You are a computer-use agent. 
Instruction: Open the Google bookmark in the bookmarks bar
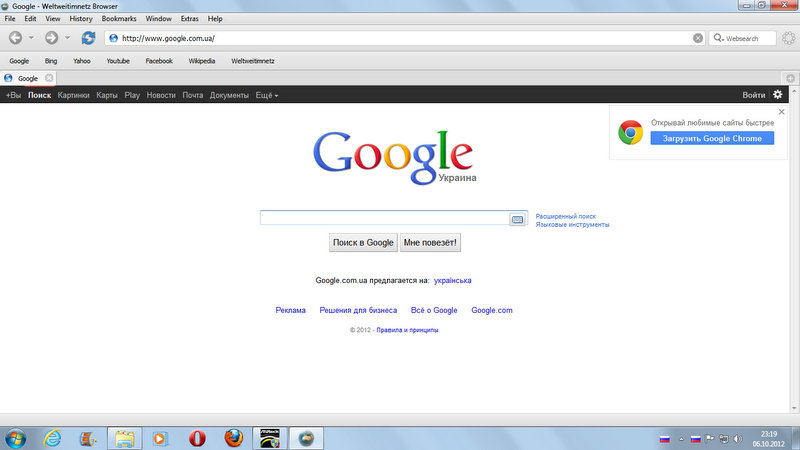[19, 61]
